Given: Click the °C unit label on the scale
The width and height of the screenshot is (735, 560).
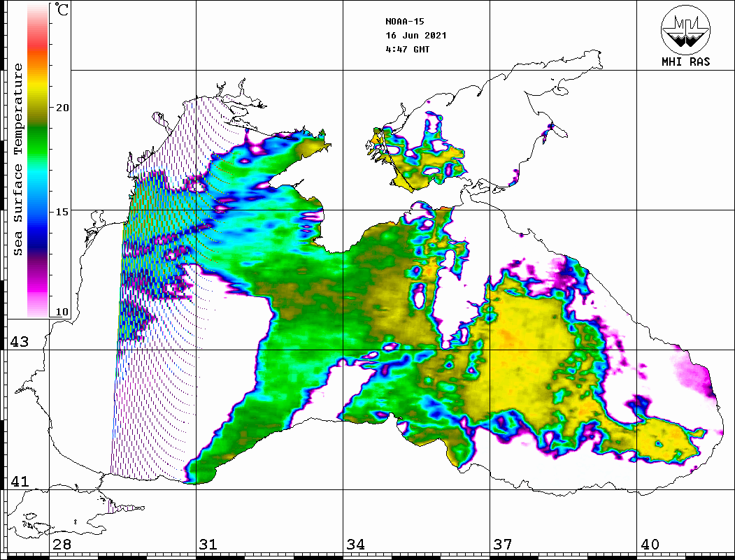Looking at the screenshot, I should pos(62,9).
